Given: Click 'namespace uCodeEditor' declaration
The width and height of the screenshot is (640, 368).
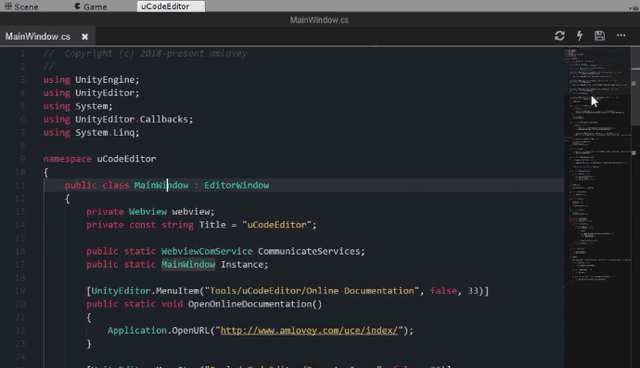Looking at the screenshot, I should (100, 159).
